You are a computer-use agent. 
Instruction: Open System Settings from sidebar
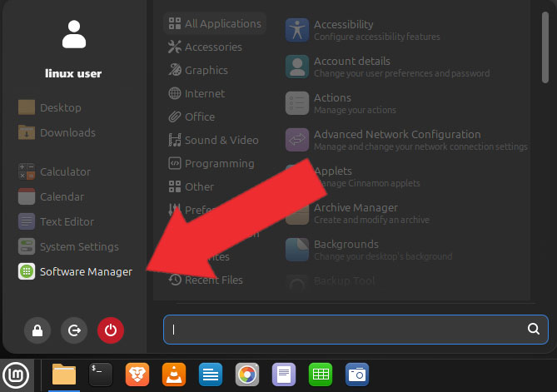[69, 246]
